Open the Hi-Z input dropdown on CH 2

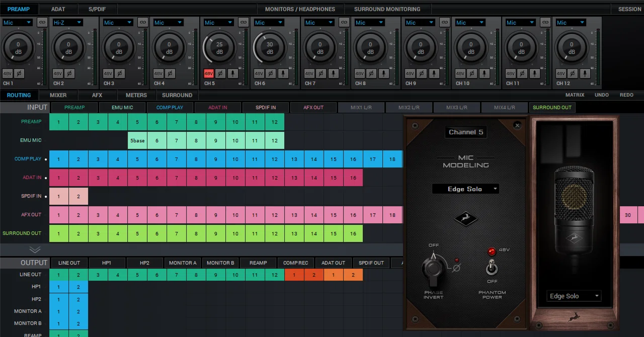point(67,23)
